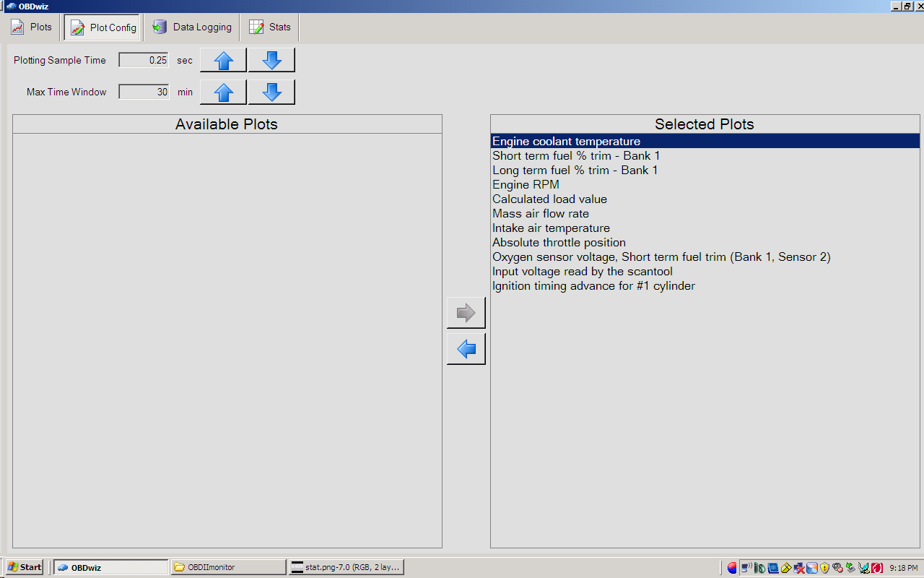The image size is (924, 578).
Task: Open the Plots tab
Action: coord(32,27)
